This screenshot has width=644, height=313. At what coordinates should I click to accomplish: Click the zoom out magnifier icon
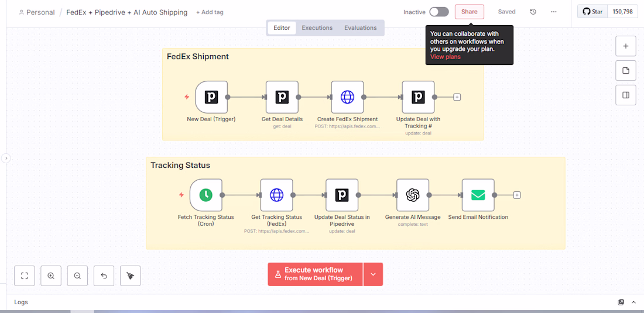coord(77,276)
